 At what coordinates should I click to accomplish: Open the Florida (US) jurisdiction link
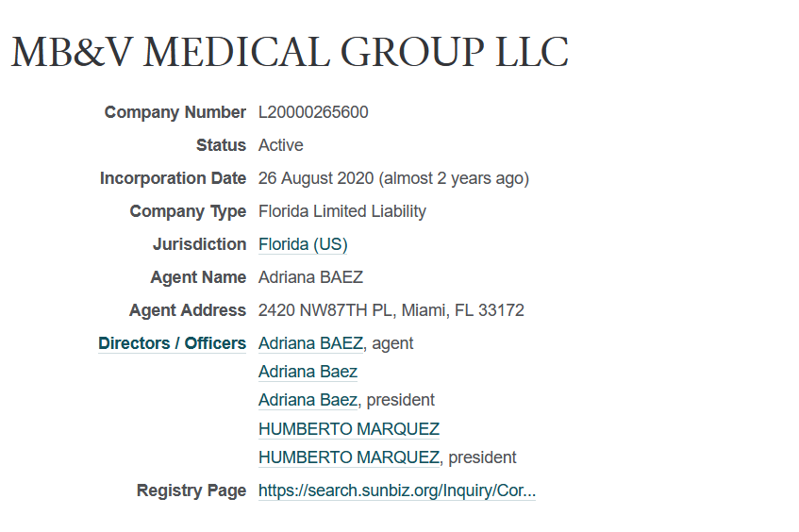[303, 244]
